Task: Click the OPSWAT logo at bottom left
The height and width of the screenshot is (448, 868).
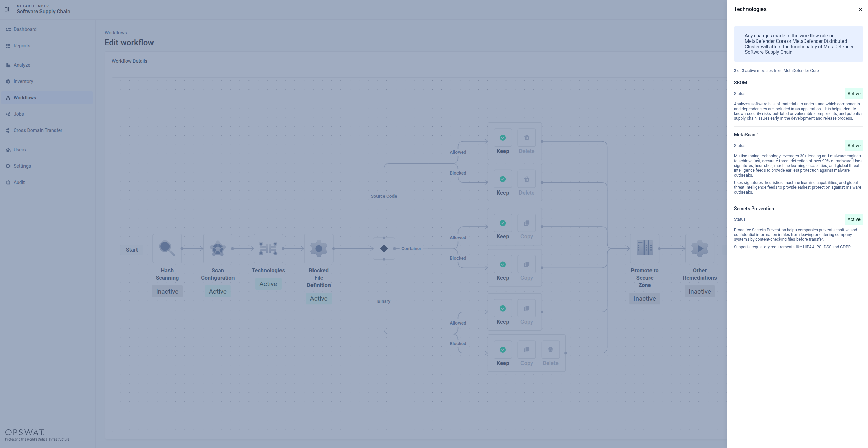Action: [x=37, y=435]
